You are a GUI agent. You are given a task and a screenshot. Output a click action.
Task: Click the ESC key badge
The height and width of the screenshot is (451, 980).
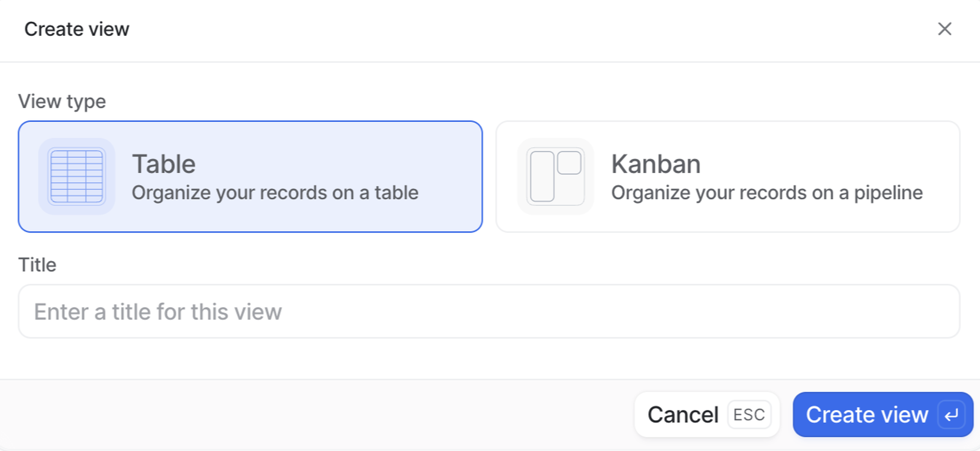click(749, 414)
